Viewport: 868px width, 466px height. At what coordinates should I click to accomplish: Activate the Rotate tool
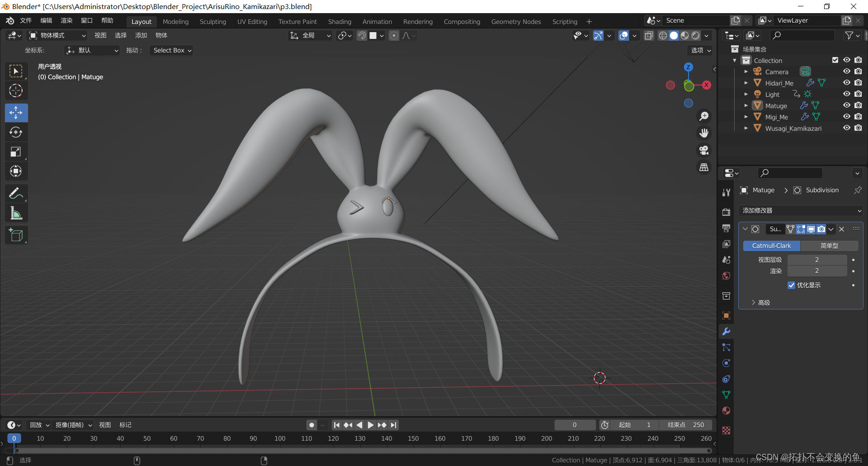tap(16, 132)
